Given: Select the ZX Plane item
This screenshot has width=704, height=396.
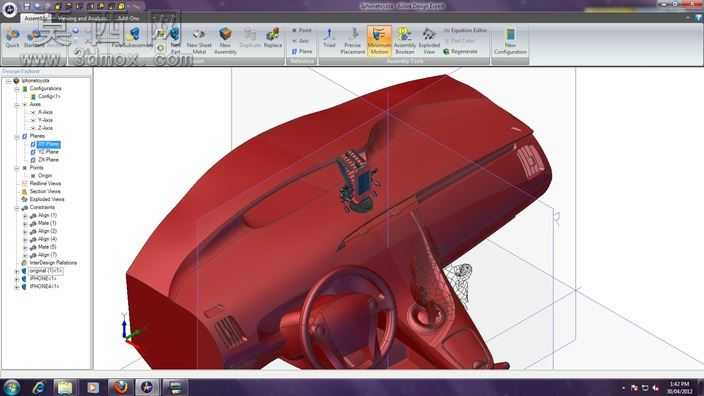Looking at the screenshot, I should click(x=48, y=160).
